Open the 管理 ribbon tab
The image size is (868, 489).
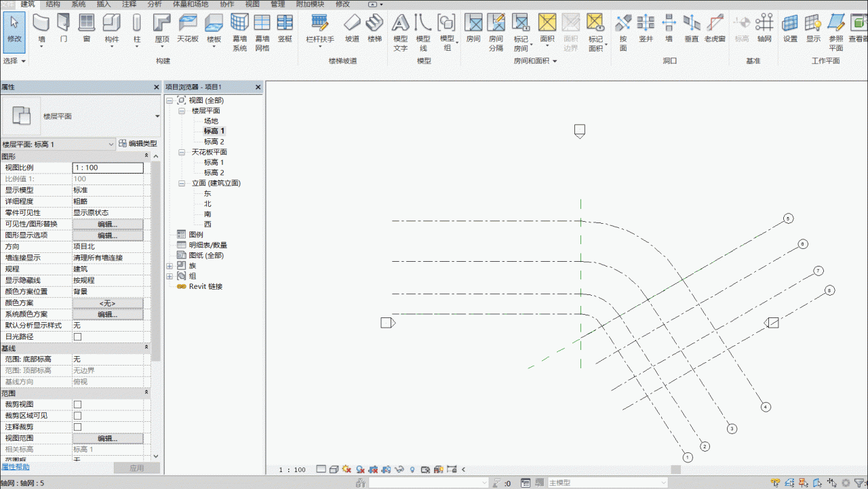pos(278,4)
